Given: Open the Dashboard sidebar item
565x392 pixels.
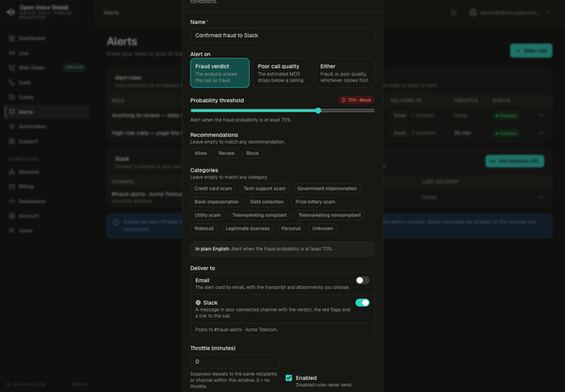Looking at the screenshot, I should (47, 38).
